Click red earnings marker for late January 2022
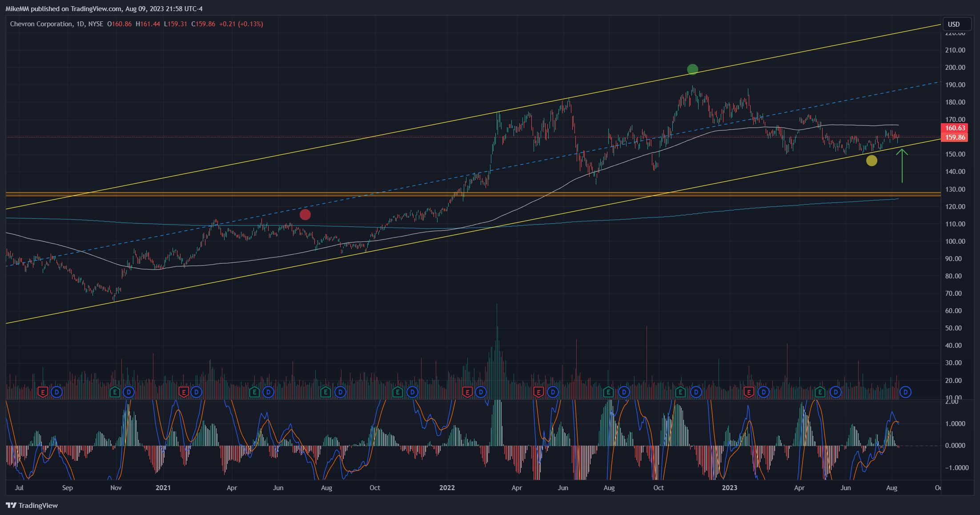The height and width of the screenshot is (515, 980). pos(467,392)
